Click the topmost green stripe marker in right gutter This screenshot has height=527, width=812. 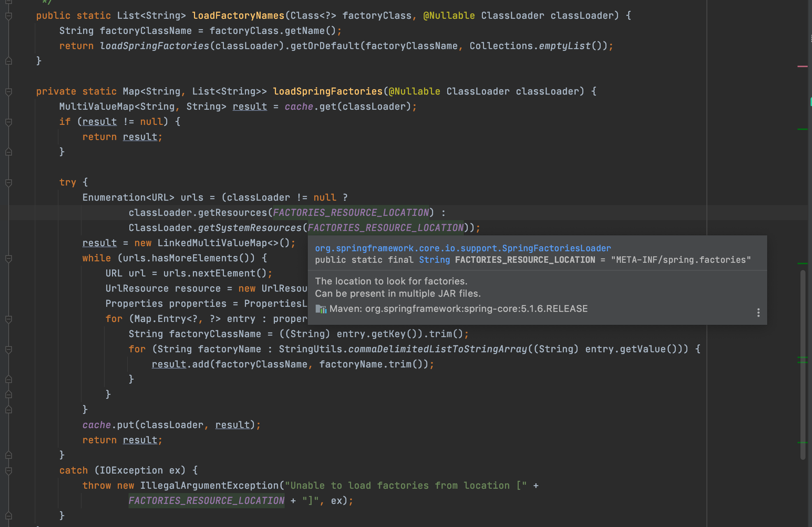point(802,129)
